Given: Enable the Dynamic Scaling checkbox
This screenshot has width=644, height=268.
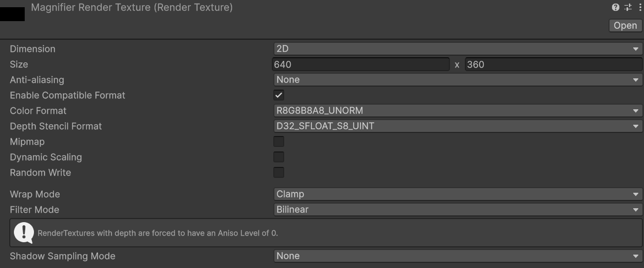Looking at the screenshot, I should pyautogui.click(x=279, y=157).
